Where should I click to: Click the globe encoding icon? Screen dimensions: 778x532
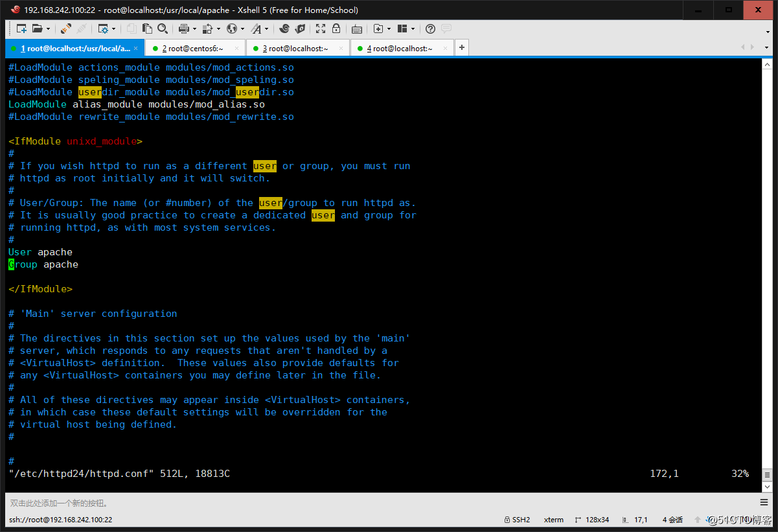232,29
